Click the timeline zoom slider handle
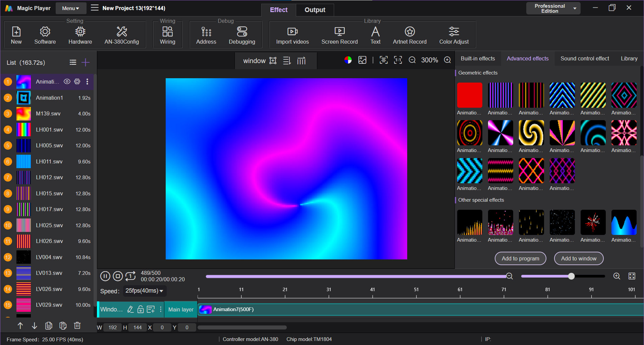 (571, 276)
